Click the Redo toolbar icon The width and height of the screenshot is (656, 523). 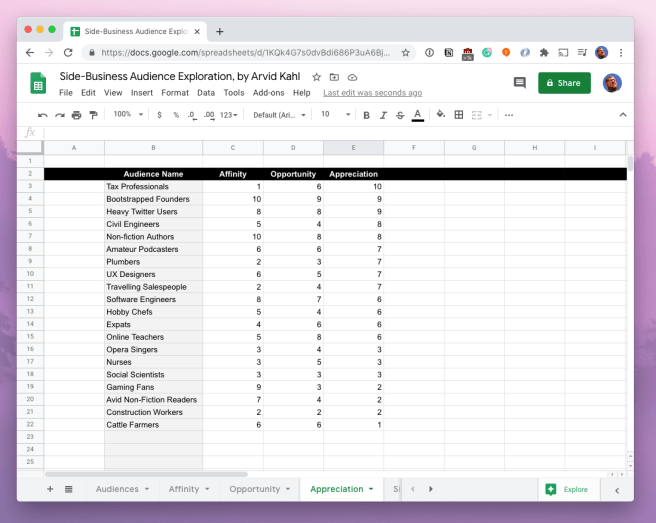click(x=60, y=115)
